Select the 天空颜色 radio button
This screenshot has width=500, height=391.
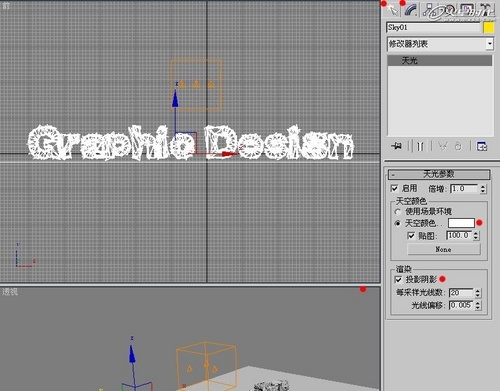pos(397,223)
